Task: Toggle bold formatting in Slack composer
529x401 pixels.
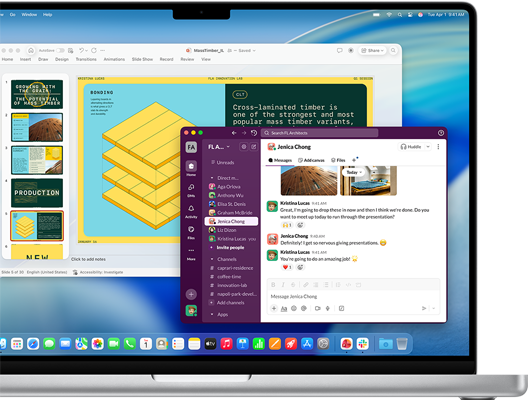Action: pos(273,285)
